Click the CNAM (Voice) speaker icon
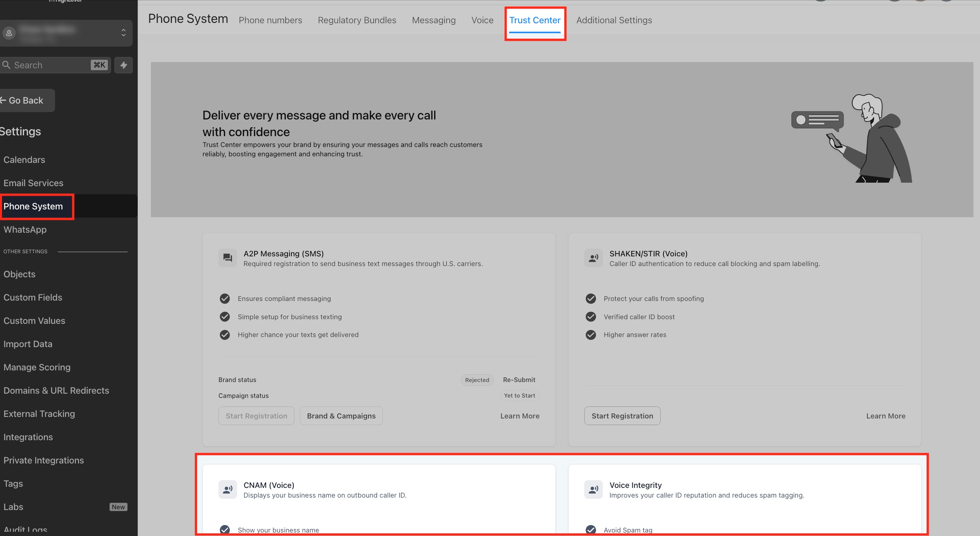 [x=228, y=489]
